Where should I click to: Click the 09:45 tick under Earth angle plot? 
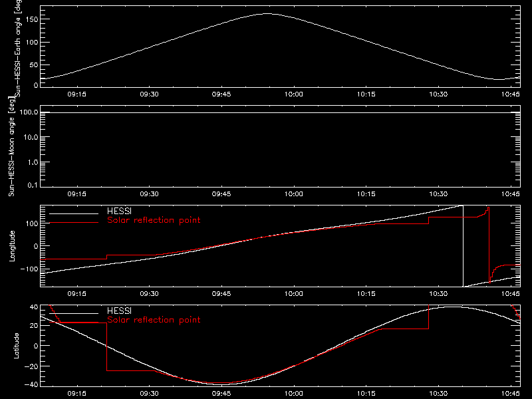point(221,94)
